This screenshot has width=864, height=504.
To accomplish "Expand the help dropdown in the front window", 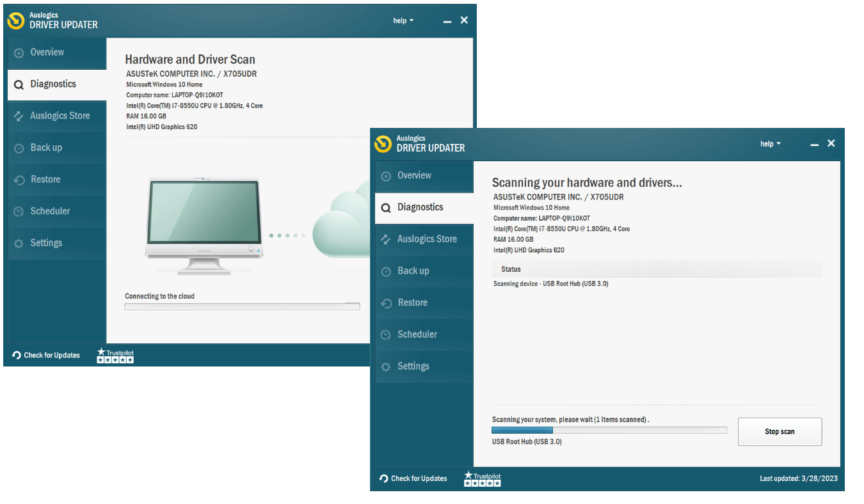I will pyautogui.click(x=770, y=144).
